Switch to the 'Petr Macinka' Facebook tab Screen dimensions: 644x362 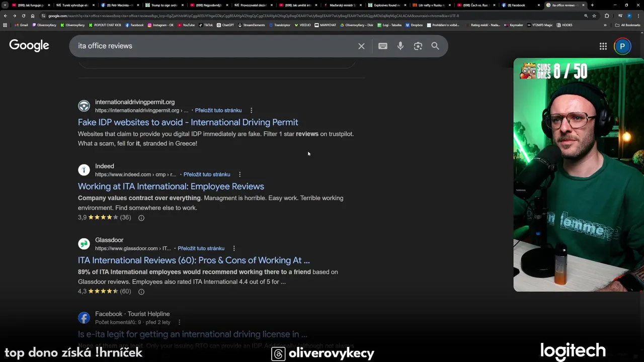pyautogui.click(x=119, y=5)
